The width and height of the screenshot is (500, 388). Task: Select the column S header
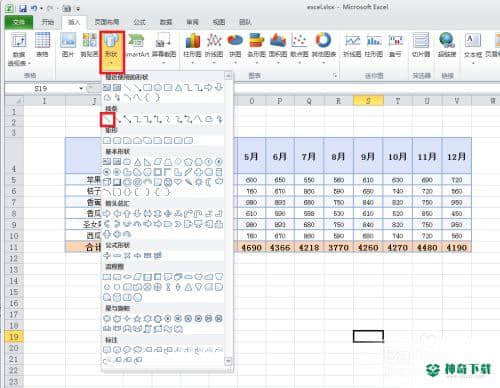point(368,101)
